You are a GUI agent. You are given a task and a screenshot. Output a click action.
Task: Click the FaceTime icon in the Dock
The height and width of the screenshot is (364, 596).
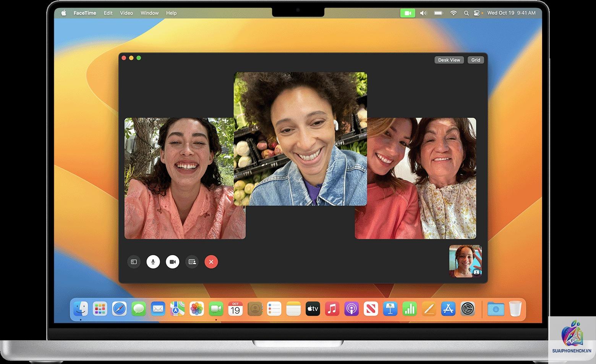click(216, 309)
